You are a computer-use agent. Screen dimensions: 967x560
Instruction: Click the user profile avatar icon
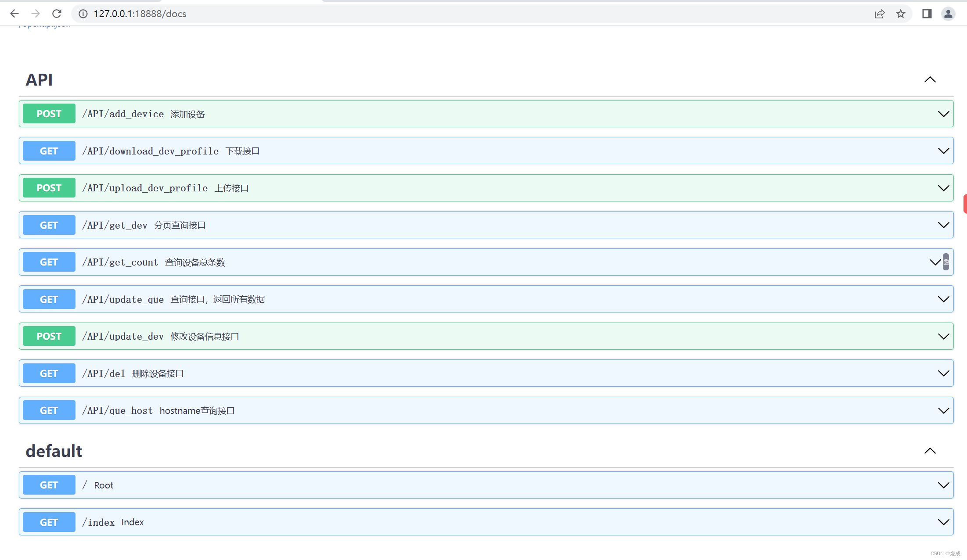tap(948, 14)
